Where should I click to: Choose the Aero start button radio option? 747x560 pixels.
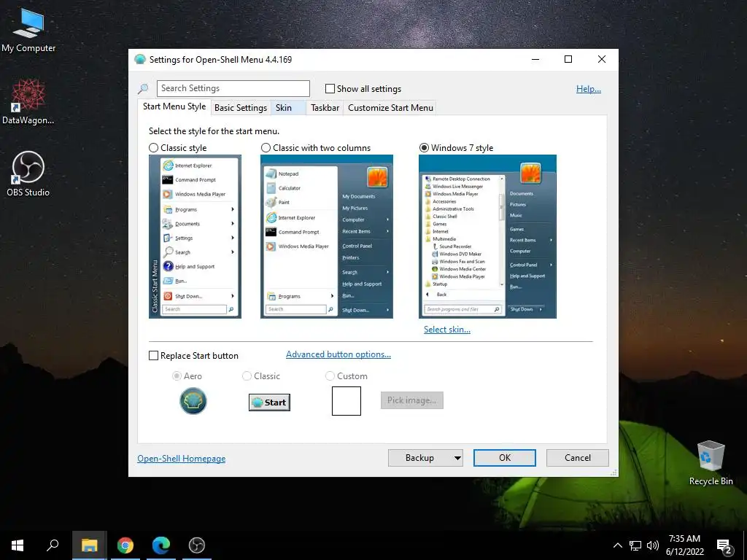click(177, 376)
